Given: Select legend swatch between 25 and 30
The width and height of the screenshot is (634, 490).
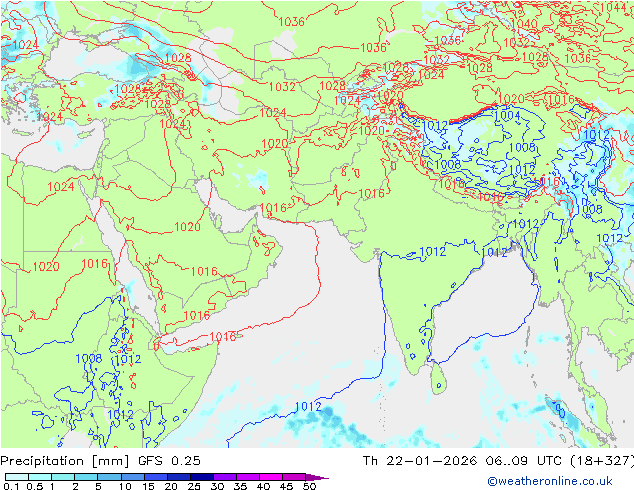Looking at the screenshot, I should coord(201,477).
